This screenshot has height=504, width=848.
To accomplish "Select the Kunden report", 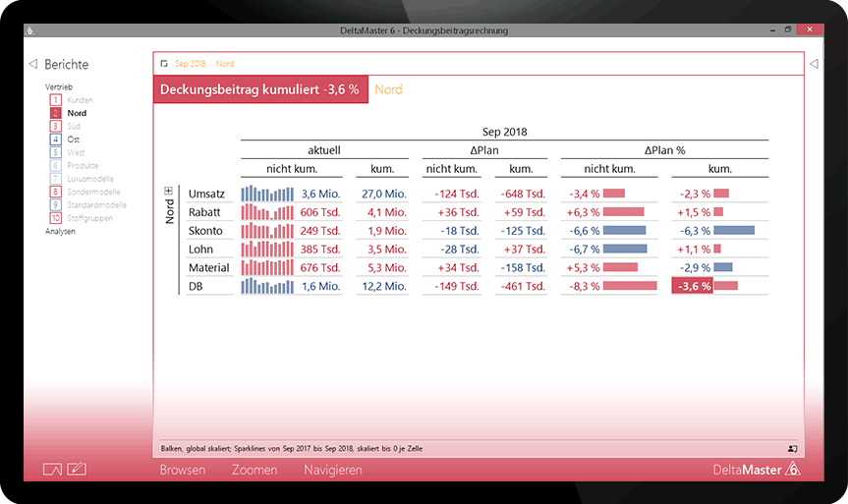I will click(x=80, y=100).
